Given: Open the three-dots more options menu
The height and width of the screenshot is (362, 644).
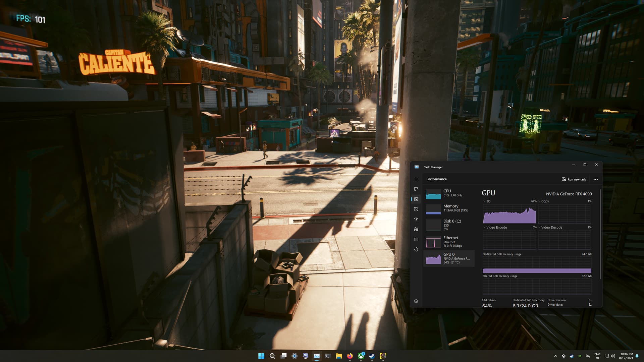Looking at the screenshot, I should pos(596,179).
